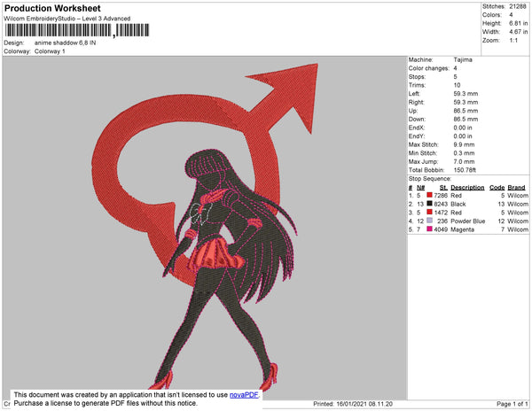
Task: Click the zoom value 1:1
Action: pyautogui.click(x=513, y=41)
